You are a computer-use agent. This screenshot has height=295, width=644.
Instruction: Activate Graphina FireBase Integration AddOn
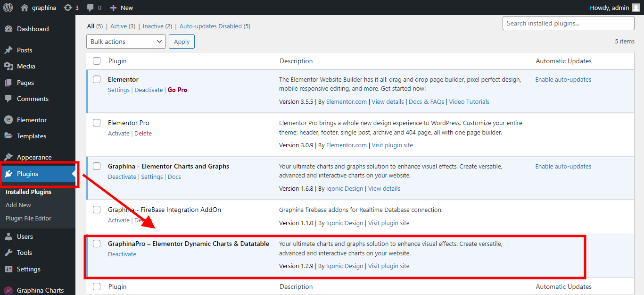click(119, 220)
